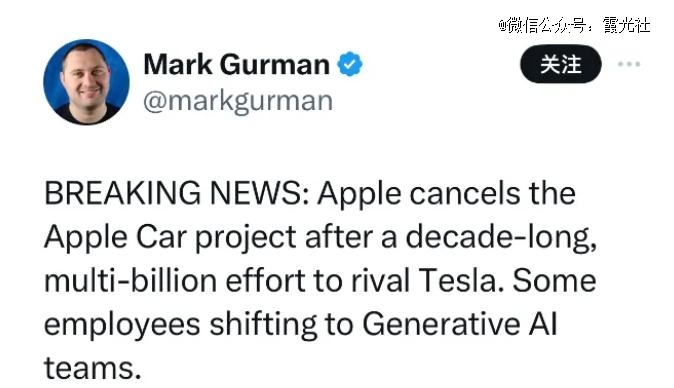674x388 pixels.
Task: Click the "BREAKING NEWS:" text in the tweet
Action: [177, 193]
